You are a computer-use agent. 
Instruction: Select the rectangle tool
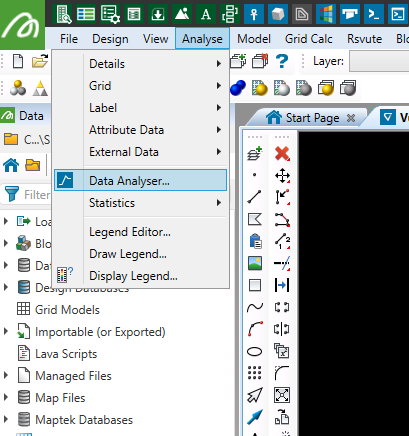point(255,285)
